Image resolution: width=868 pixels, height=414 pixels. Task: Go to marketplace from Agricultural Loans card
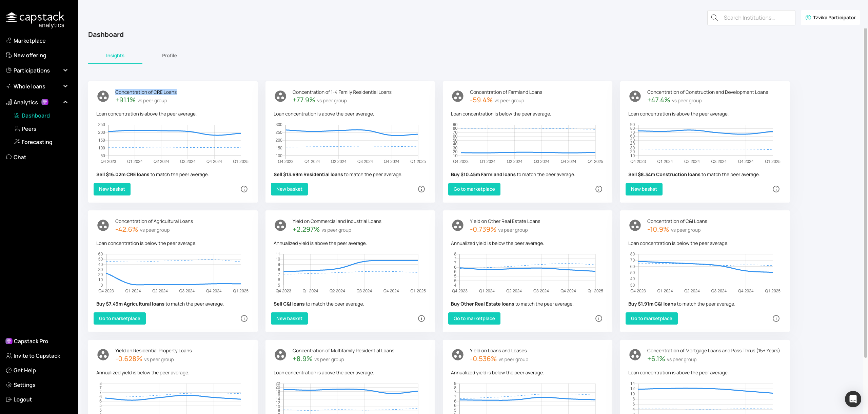(119, 318)
